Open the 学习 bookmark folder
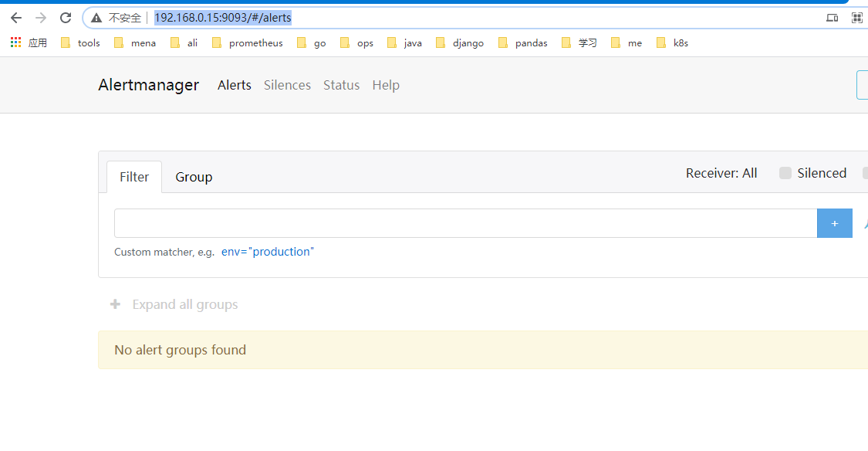 click(579, 42)
